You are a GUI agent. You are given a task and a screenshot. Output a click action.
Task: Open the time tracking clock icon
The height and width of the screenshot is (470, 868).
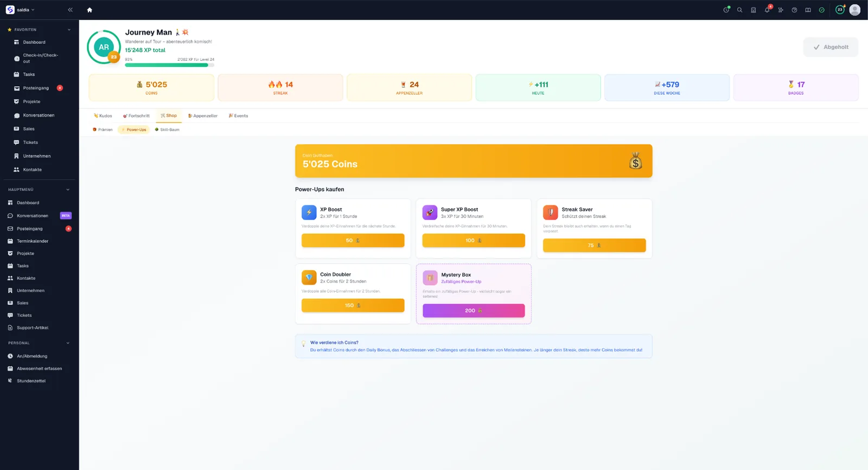click(x=726, y=10)
